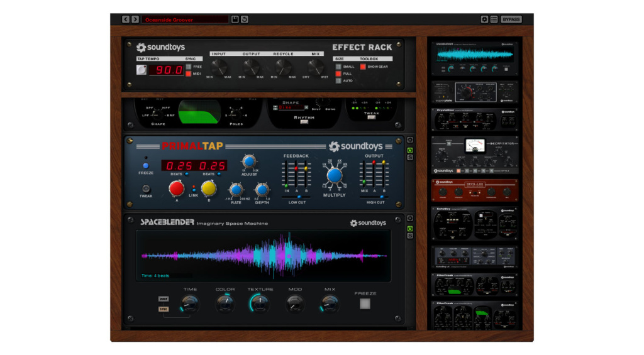Click the BYPASS button
644x355 pixels.
pyautogui.click(x=511, y=19)
